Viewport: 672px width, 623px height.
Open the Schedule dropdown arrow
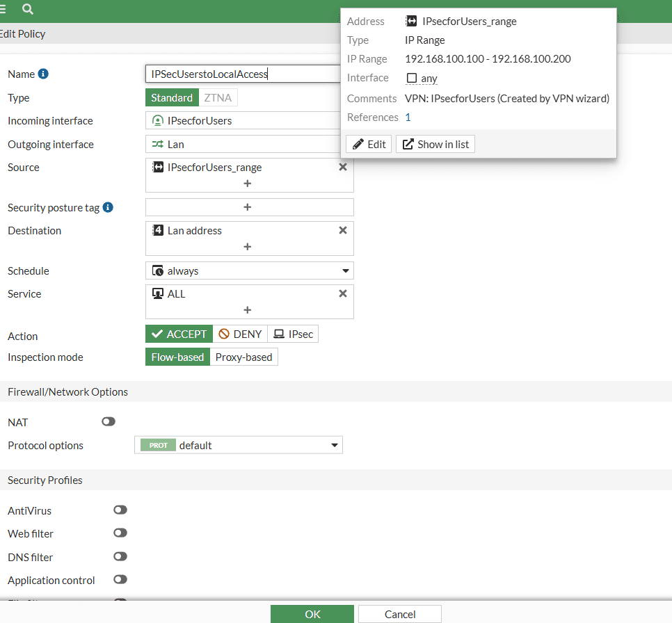(x=346, y=270)
